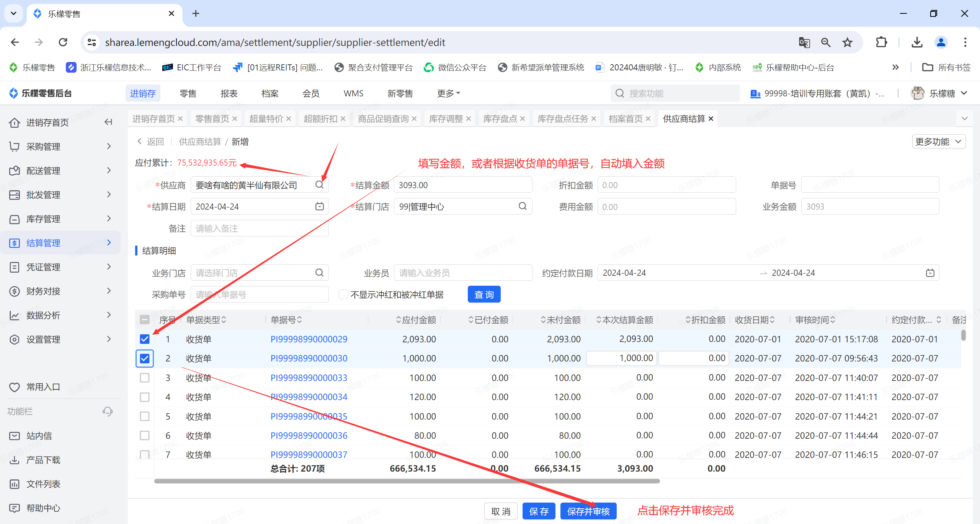Open the browser extensions puzzle icon
The image size is (980, 524).
pyautogui.click(x=881, y=42)
